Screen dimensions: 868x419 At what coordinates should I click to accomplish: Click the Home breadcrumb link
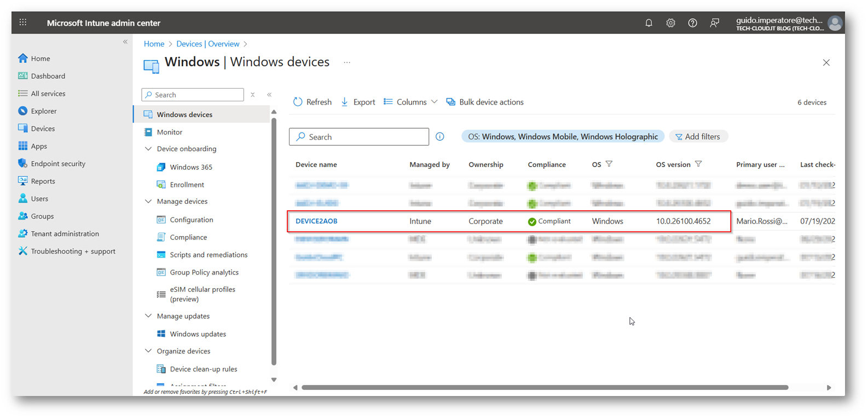coord(154,44)
